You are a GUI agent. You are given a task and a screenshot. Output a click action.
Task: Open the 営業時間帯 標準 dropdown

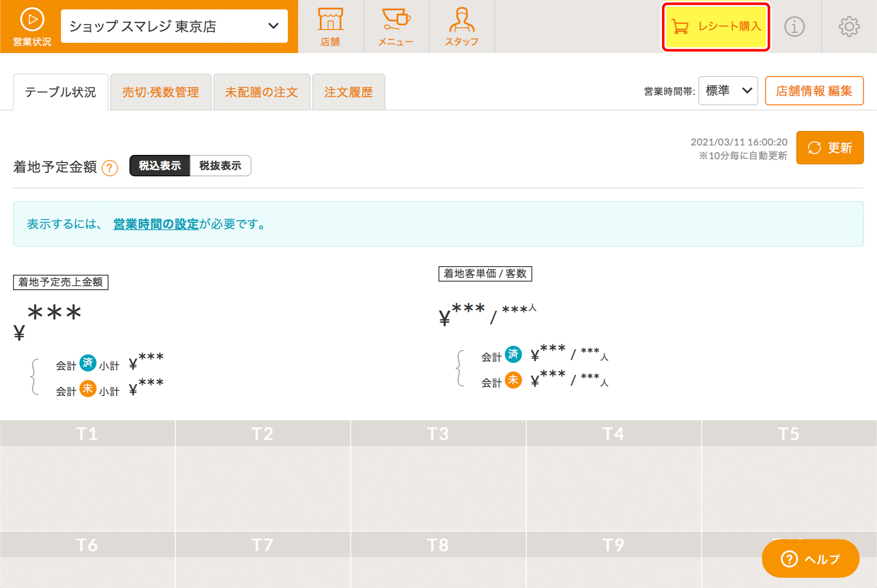pyautogui.click(x=728, y=91)
